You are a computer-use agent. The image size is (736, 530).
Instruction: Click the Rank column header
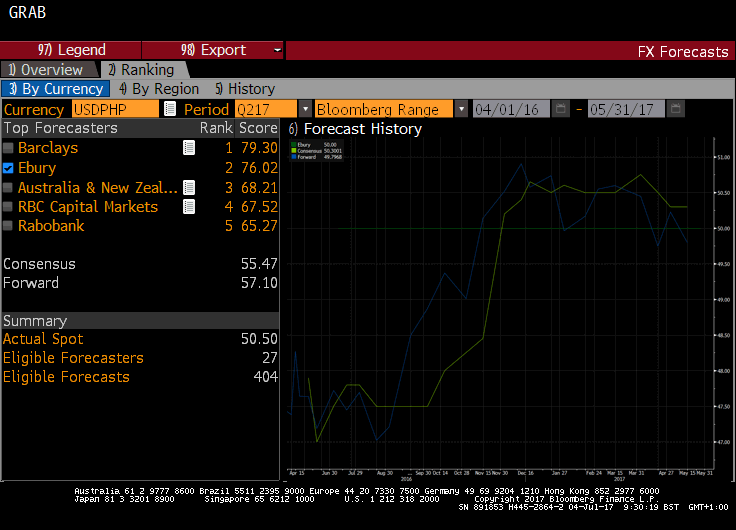pos(216,128)
